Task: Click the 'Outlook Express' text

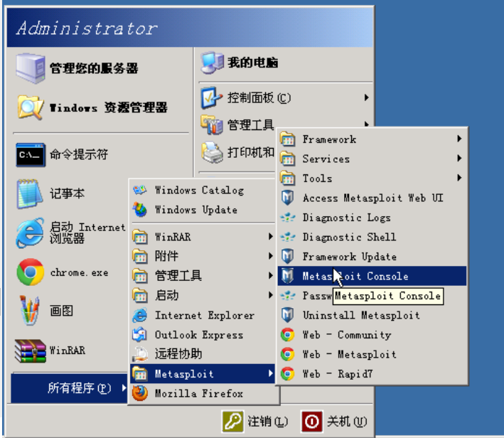Action: (198, 335)
